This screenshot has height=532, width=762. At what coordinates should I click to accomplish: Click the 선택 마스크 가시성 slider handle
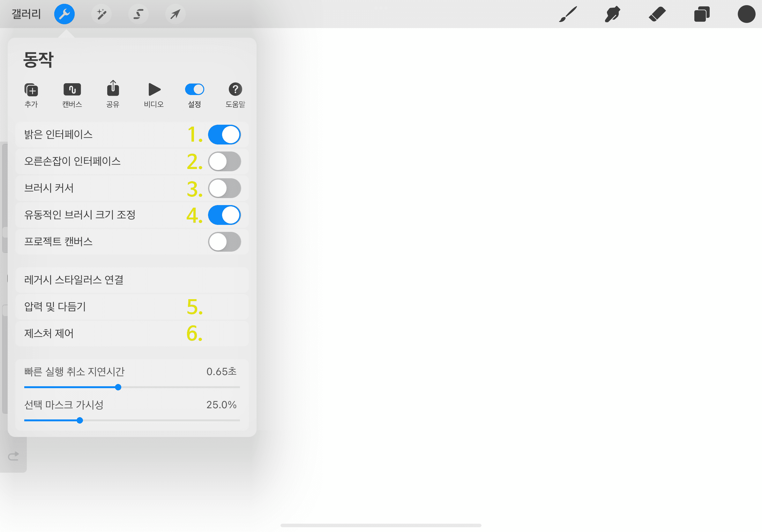(80, 421)
